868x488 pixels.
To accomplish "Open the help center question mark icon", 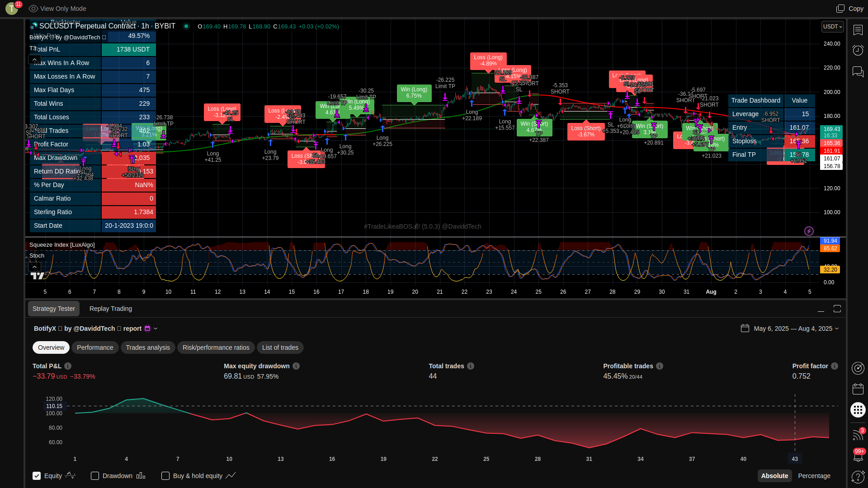I will coord(858,477).
